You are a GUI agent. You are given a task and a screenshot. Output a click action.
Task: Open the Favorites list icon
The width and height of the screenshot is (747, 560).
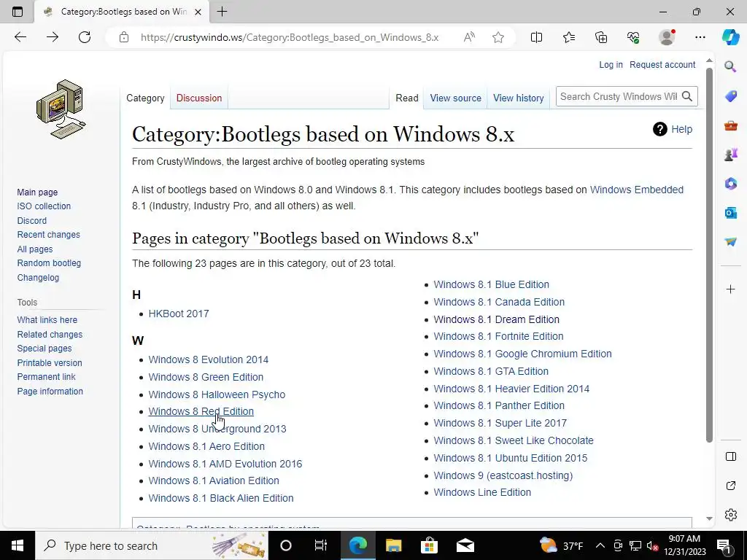569,37
